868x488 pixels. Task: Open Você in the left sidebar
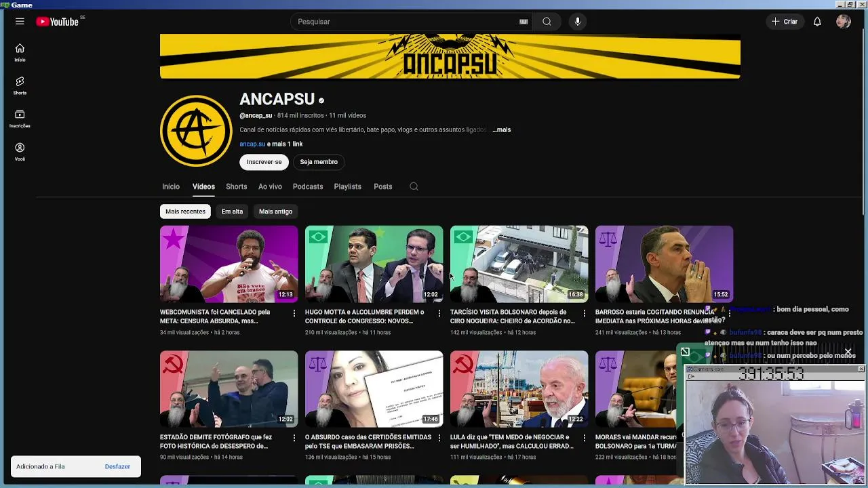point(20,152)
